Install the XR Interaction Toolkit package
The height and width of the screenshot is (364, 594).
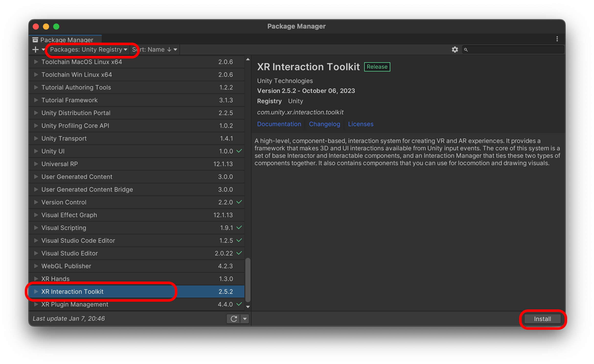(x=542, y=319)
